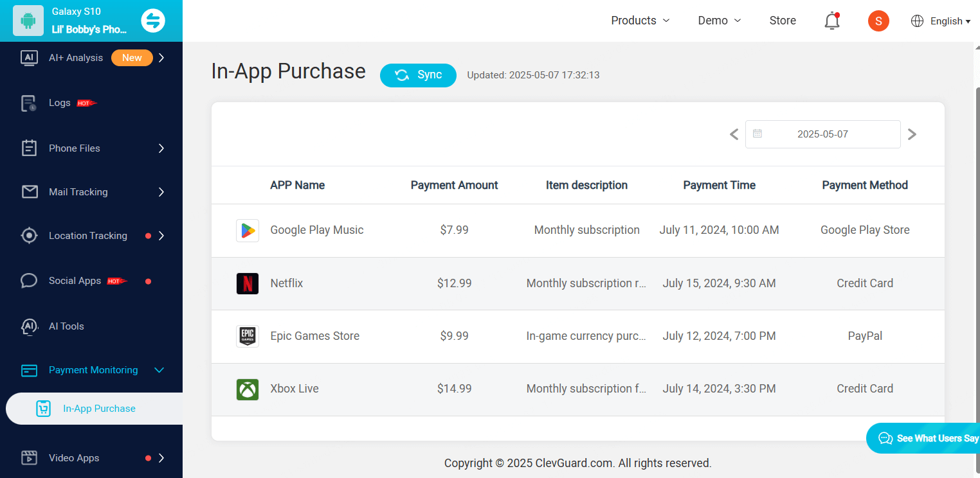This screenshot has height=478, width=980.
Task: Click the In-App Purchase cart icon
Action: tap(43, 409)
